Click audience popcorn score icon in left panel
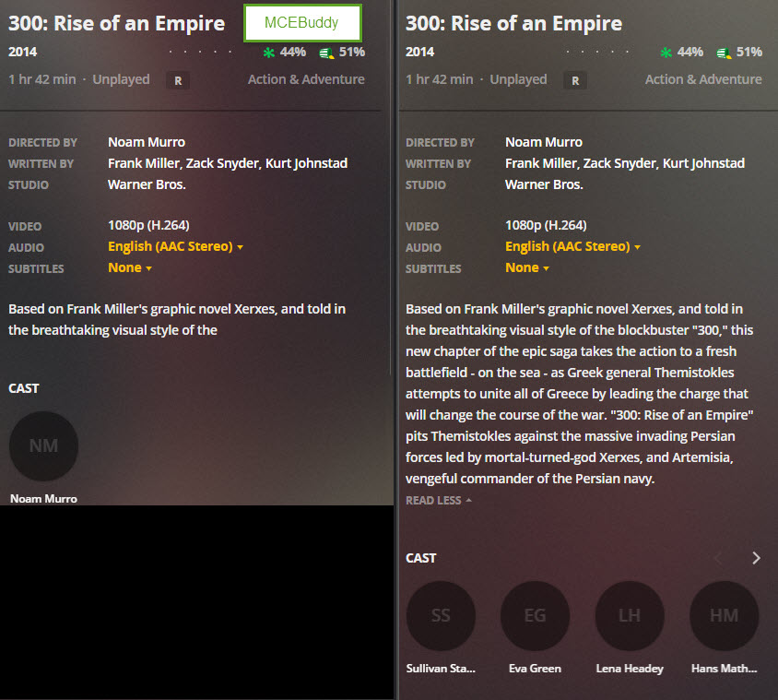 [x=326, y=53]
